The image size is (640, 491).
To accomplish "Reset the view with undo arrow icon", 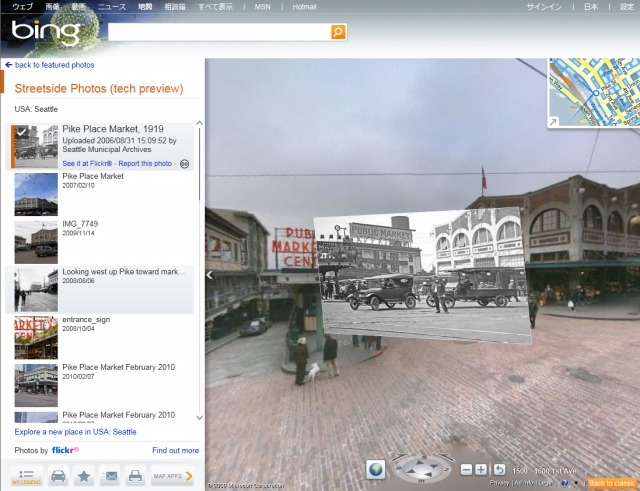I will (x=500, y=470).
